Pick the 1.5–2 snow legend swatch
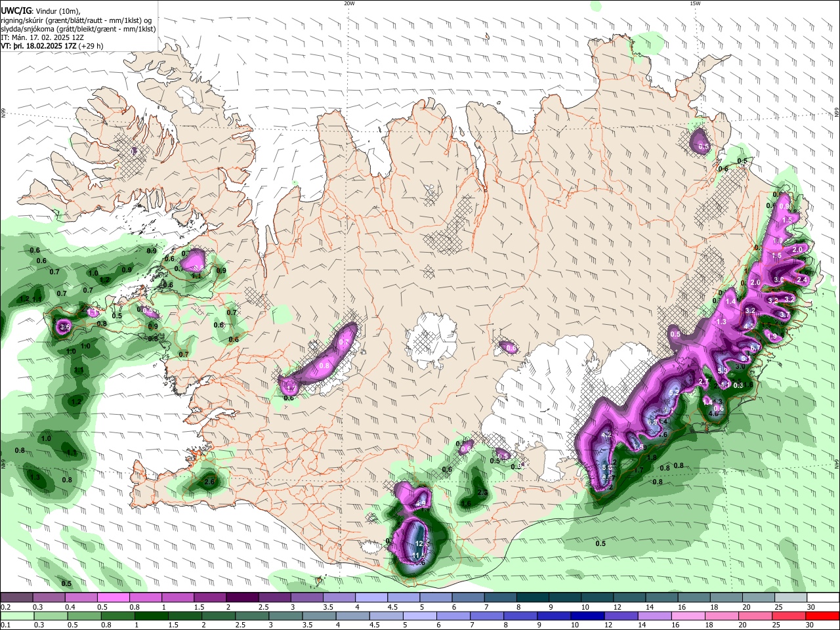The image size is (840, 630). click(x=209, y=598)
